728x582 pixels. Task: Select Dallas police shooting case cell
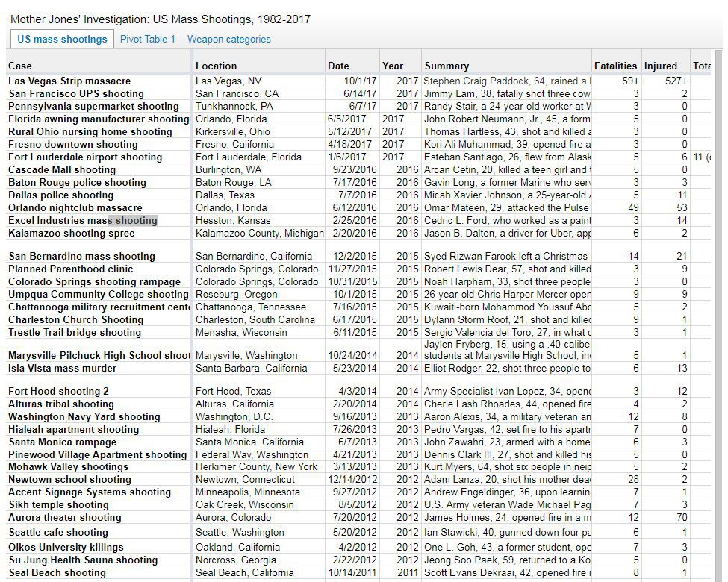click(99, 195)
